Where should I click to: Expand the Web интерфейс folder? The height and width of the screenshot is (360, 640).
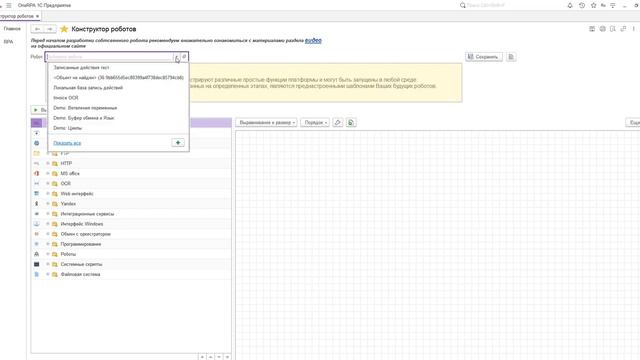pyautogui.click(x=48, y=193)
